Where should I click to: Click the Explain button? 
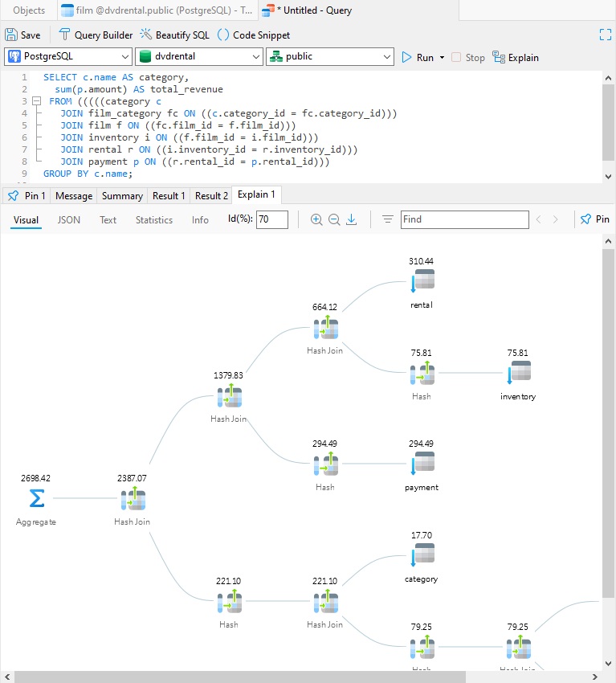(516, 58)
